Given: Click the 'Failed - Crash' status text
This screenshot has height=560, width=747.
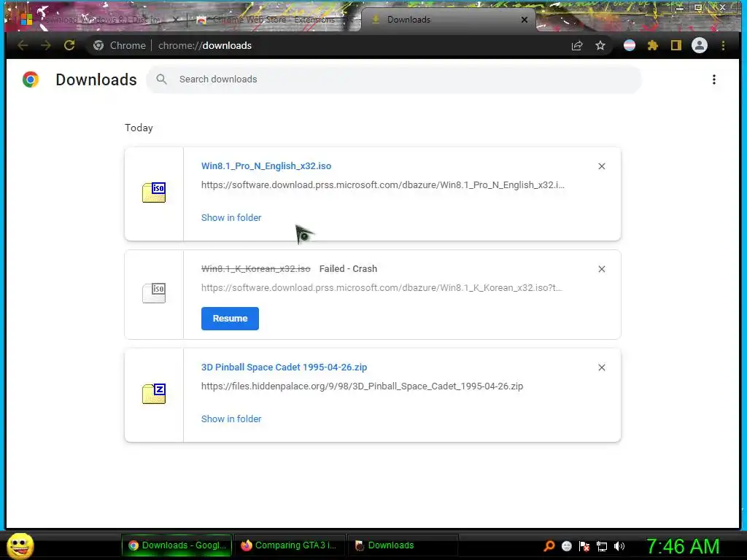Looking at the screenshot, I should point(348,268).
